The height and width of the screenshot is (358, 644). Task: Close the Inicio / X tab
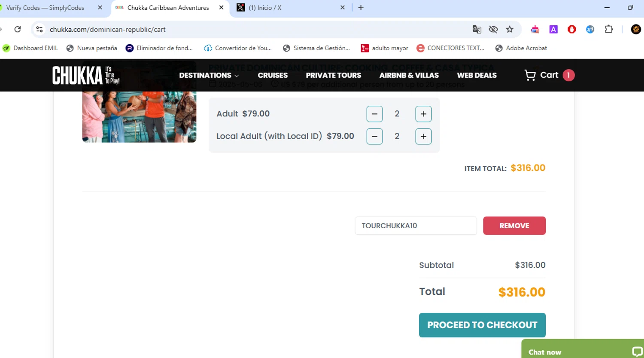[x=343, y=7]
